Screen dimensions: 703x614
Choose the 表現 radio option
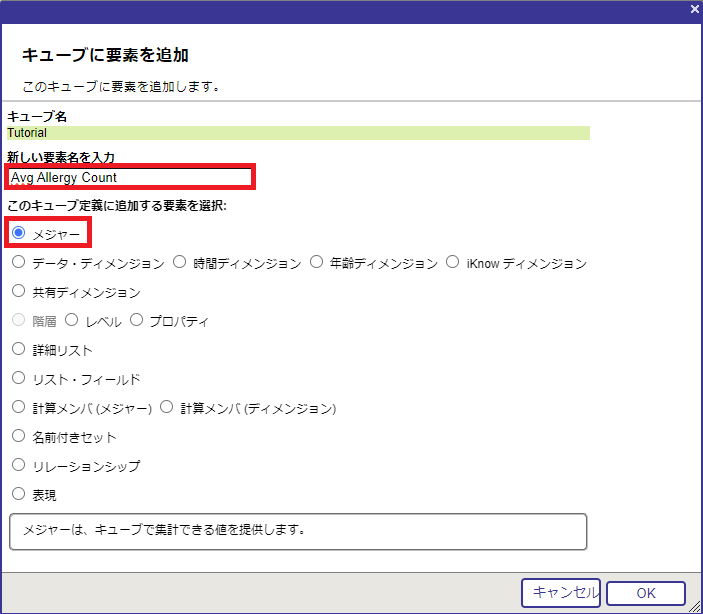[19, 494]
